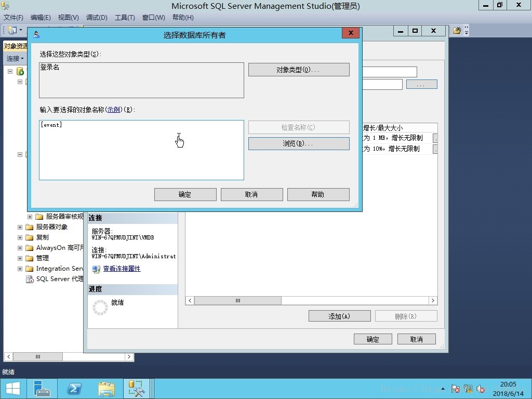Click the '10%，增长无限制' cell

coord(397,149)
